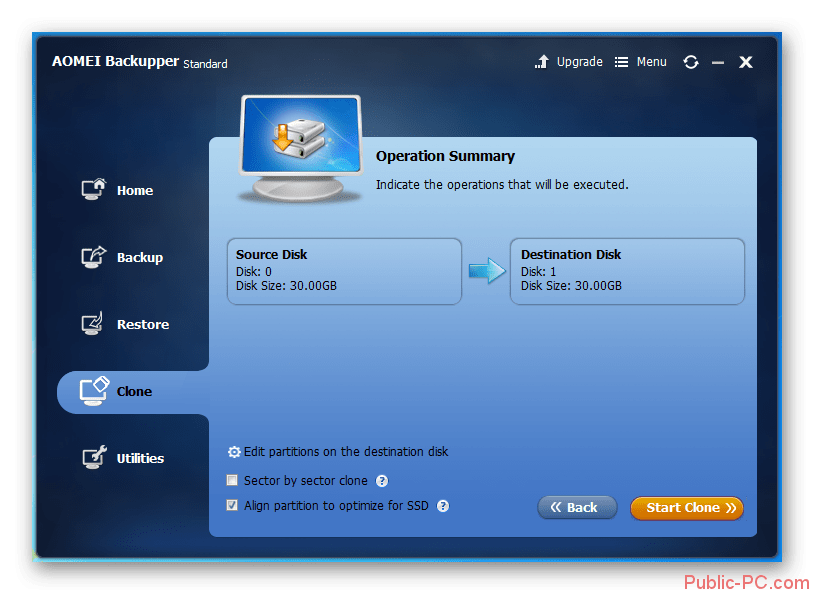Click 'Indicate the operations that will be executed.'

click(x=502, y=185)
